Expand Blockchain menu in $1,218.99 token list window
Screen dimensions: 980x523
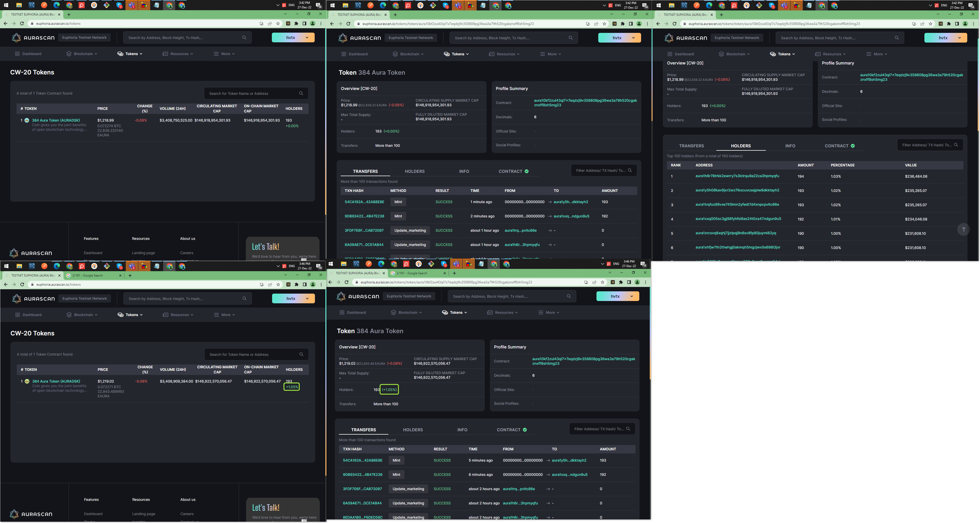82,54
